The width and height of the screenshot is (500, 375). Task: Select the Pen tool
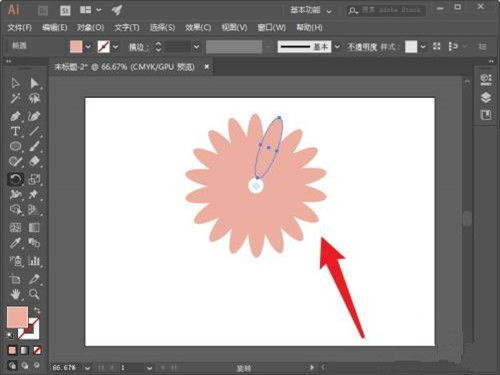(15, 116)
